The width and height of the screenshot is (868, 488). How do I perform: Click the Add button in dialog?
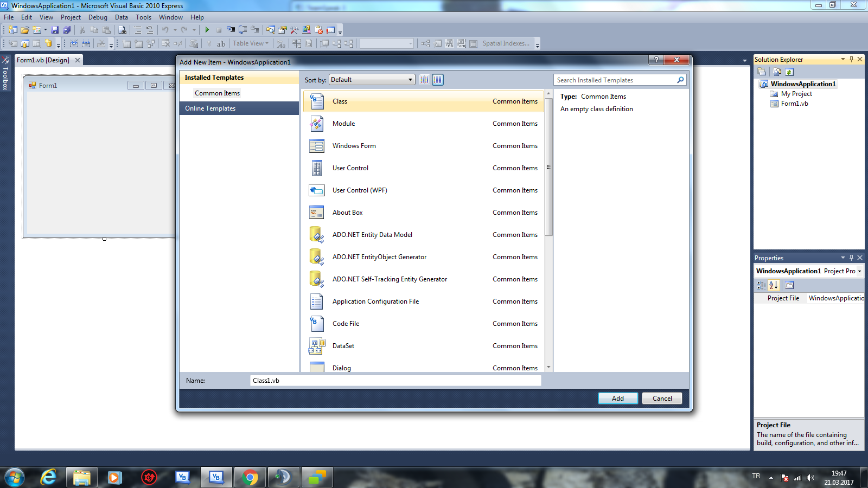click(618, 399)
